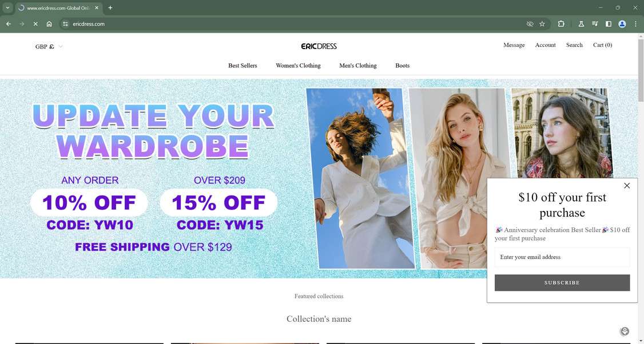644x344 pixels.
Task: Click the chat support icon at bottom right
Action: click(625, 331)
